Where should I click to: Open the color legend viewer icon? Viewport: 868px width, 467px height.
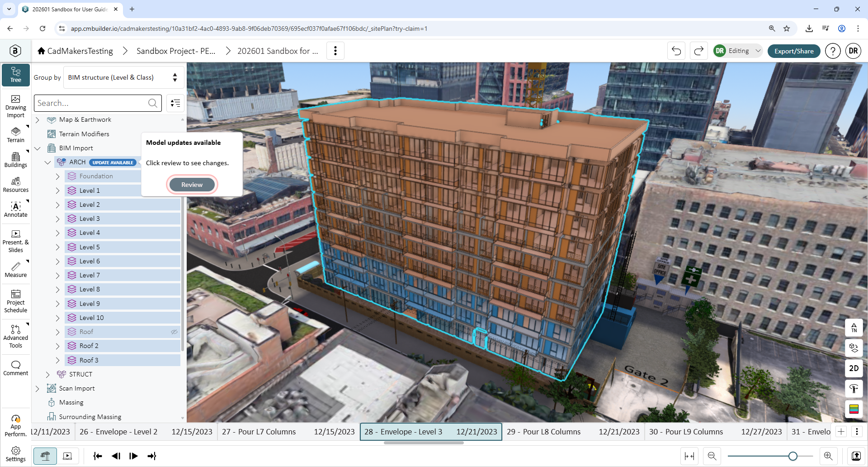[854, 409]
